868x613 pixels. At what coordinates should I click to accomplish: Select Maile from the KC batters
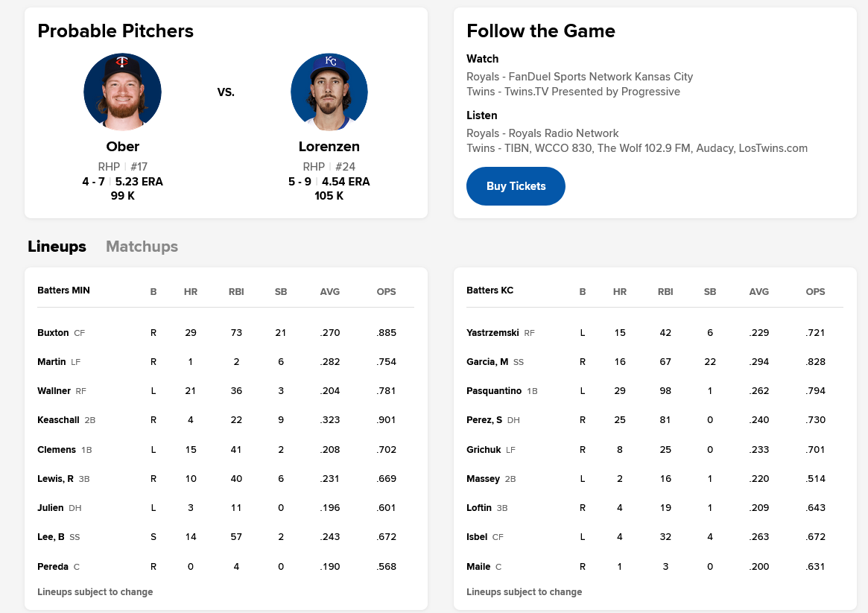pyautogui.click(x=478, y=567)
